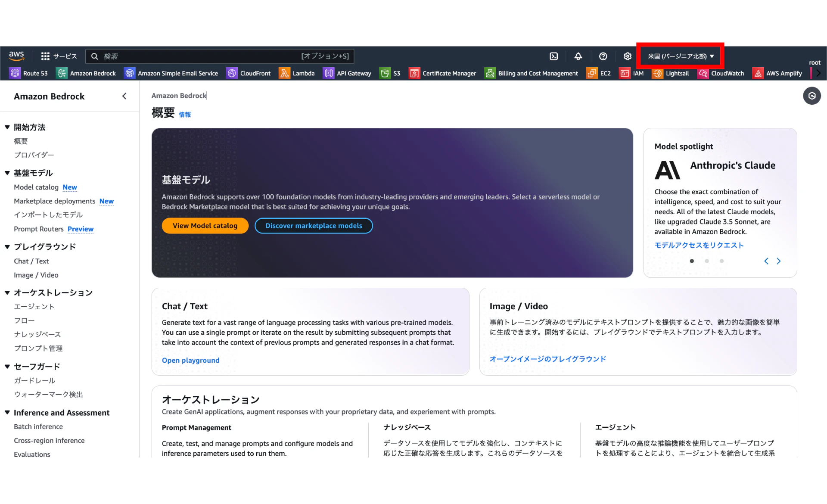The width and height of the screenshot is (827, 504).
Task: Open ナレッジベース in the sidebar
Action: 37,334
